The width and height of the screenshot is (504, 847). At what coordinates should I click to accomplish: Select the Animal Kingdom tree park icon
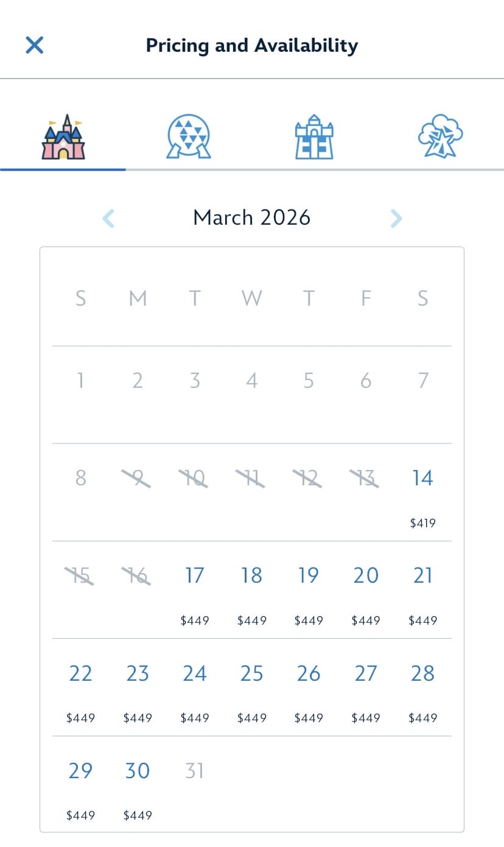[x=439, y=134]
